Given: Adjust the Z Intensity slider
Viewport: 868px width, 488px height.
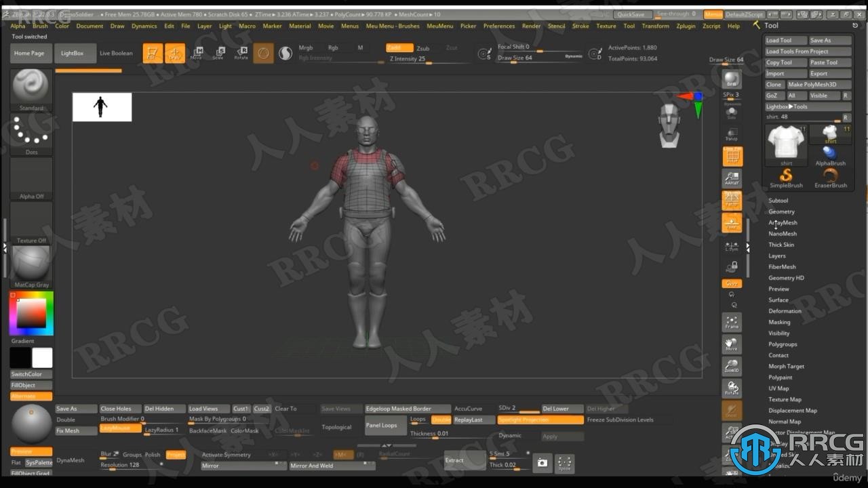Looking at the screenshot, I should point(429,59).
